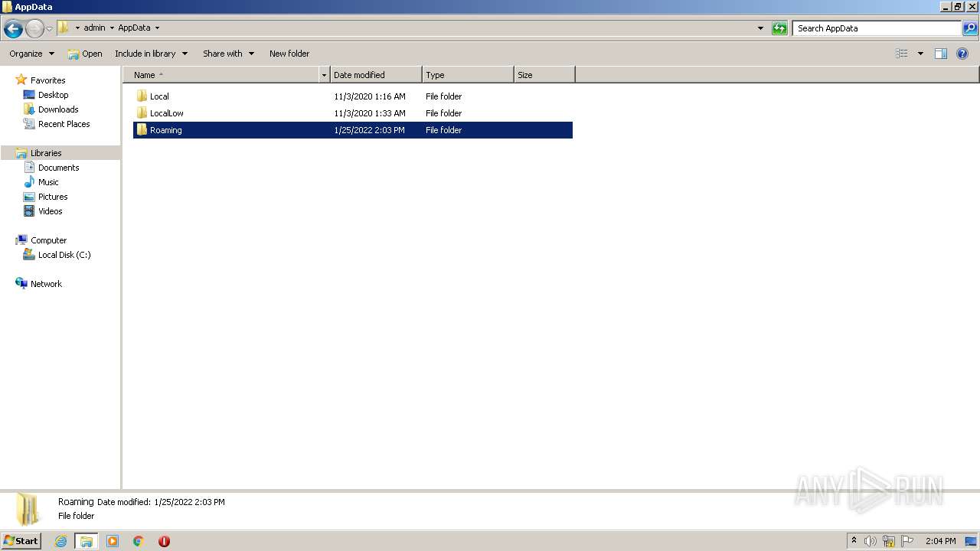Sort by the Size column header

(x=544, y=75)
